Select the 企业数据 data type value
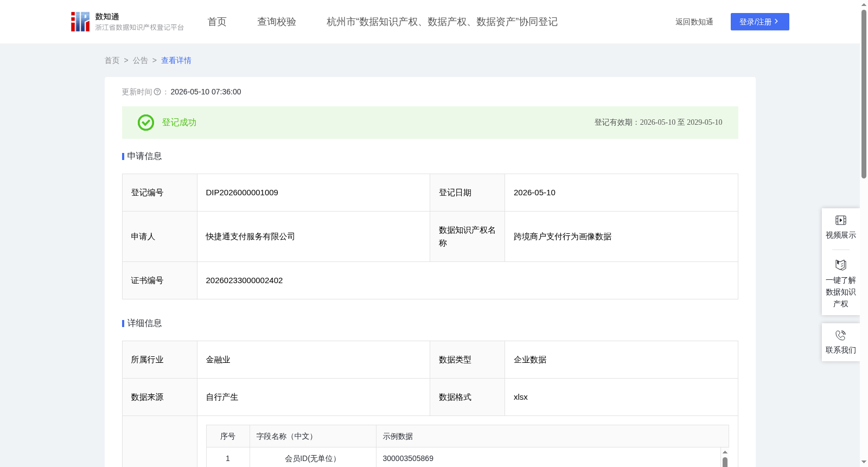The width and height of the screenshot is (868, 467). click(530, 360)
